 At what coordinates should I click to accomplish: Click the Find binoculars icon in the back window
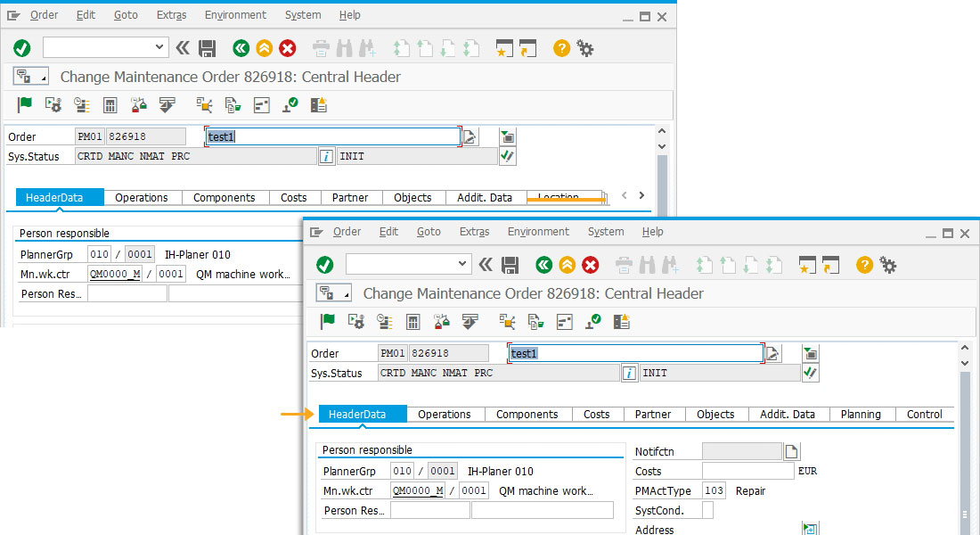click(345, 48)
